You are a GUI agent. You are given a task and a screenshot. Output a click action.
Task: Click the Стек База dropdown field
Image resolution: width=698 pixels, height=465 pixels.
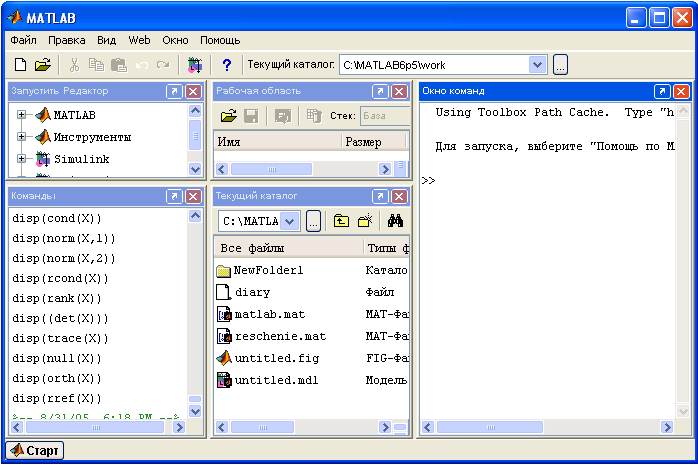click(x=385, y=116)
